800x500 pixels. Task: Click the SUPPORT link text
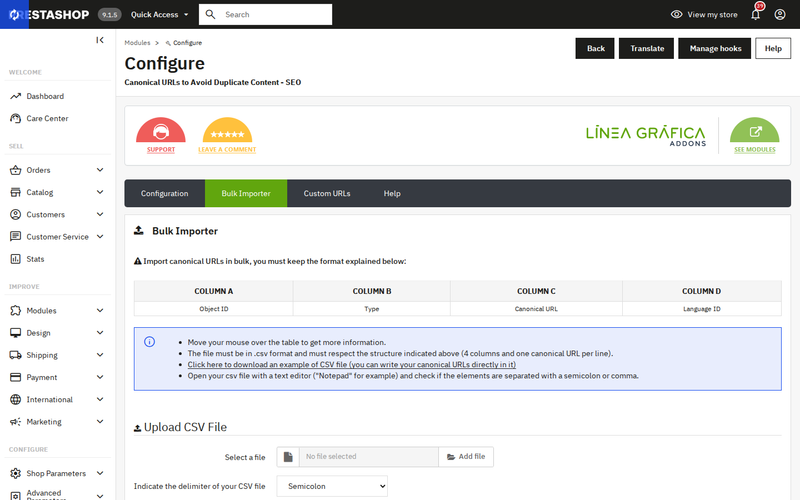click(x=161, y=149)
